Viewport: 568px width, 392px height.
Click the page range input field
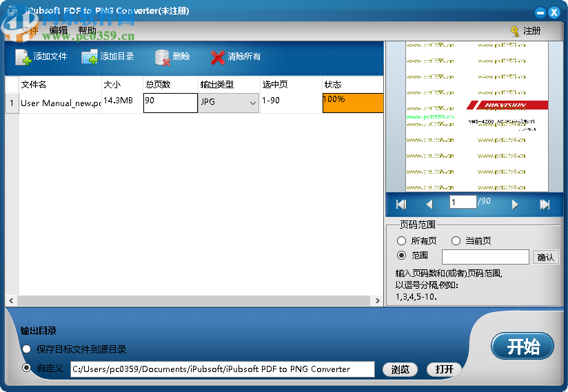(485, 257)
